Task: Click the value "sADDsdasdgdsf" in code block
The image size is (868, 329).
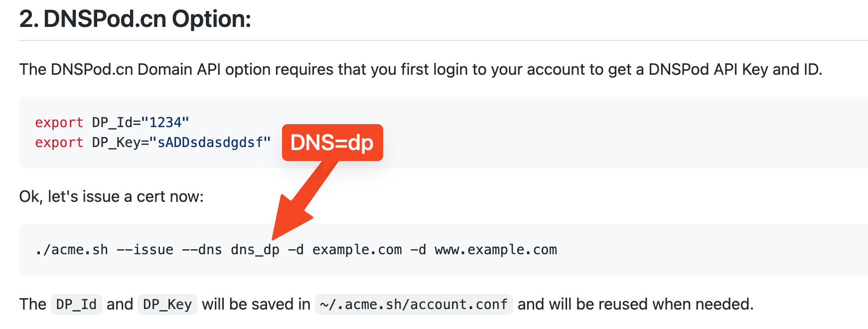Action: (210, 143)
